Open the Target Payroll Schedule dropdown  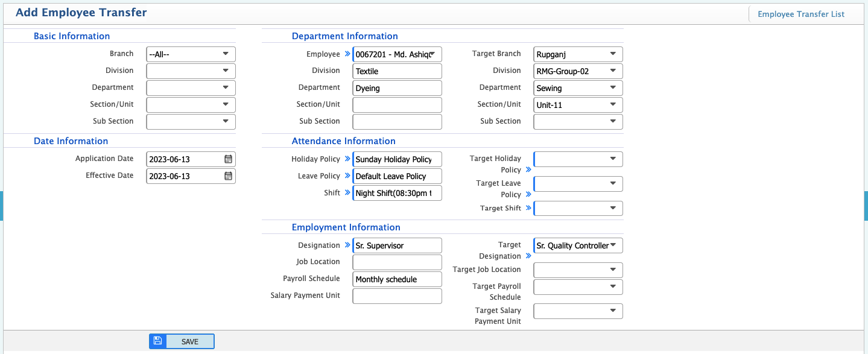pos(578,287)
